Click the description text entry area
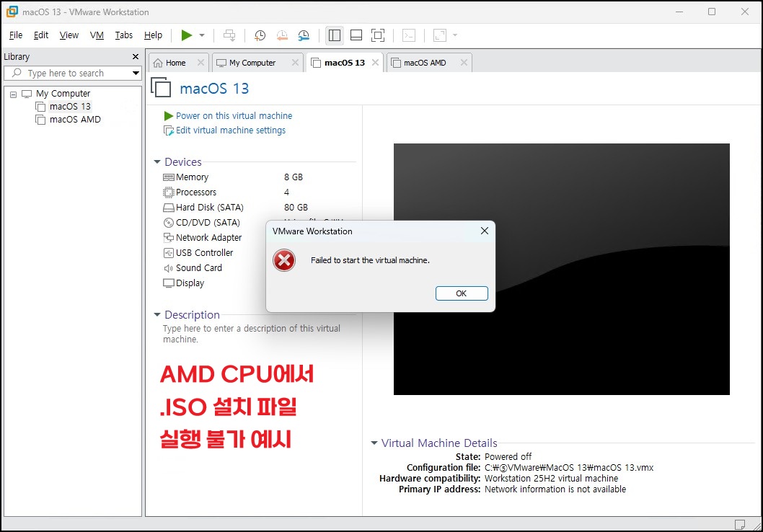Image resolution: width=763 pixels, height=532 pixels. coord(252,334)
